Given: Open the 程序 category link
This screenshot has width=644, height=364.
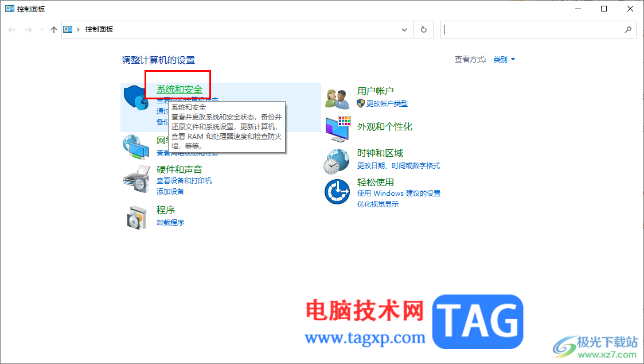Looking at the screenshot, I should coord(166,210).
